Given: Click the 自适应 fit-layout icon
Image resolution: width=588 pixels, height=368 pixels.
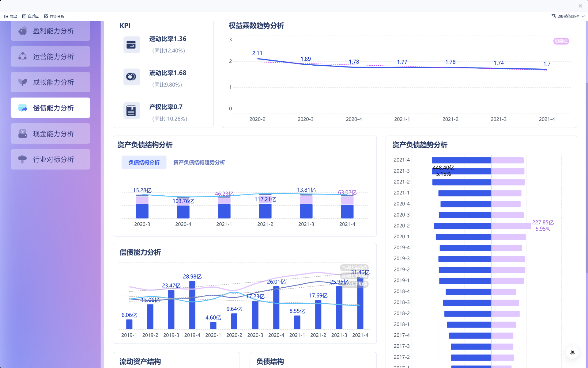Looking at the screenshot, I should click(x=24, y=17).
